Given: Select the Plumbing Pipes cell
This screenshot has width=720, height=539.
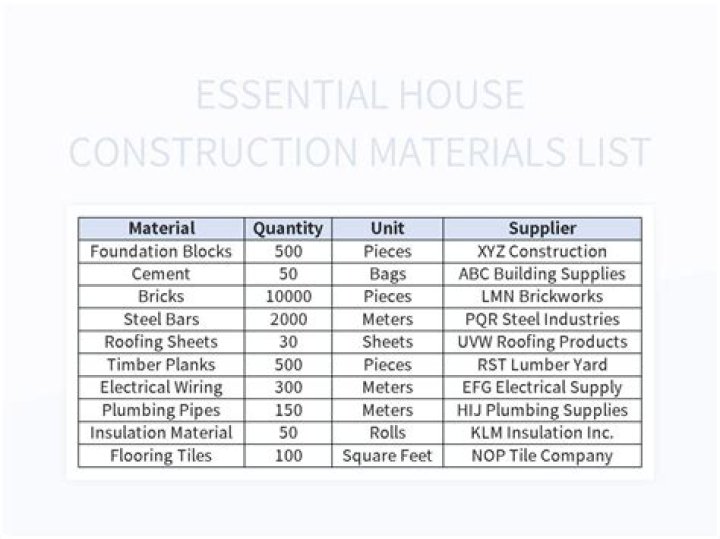Looking at the screenshot, I should tap(161, 410).
